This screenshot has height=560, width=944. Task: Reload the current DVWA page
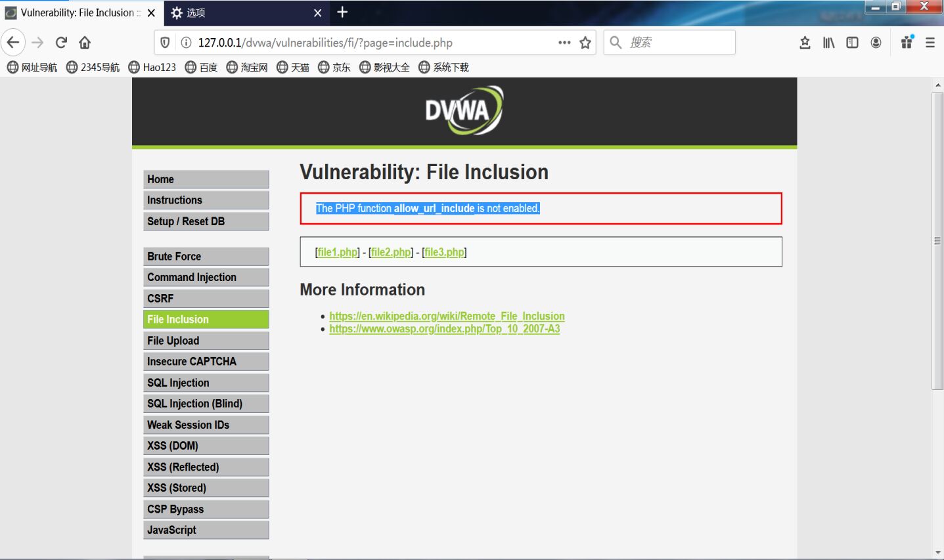click(x=60, y=42)
